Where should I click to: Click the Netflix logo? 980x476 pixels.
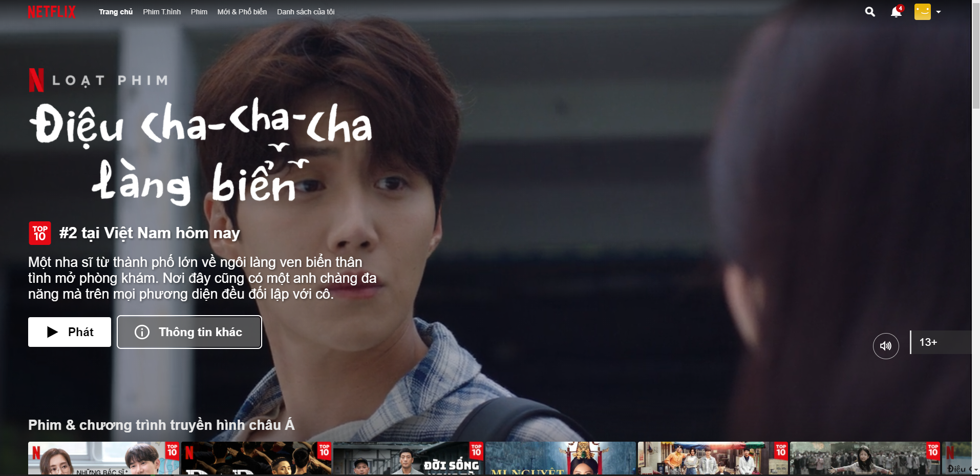tap(52, 12)
